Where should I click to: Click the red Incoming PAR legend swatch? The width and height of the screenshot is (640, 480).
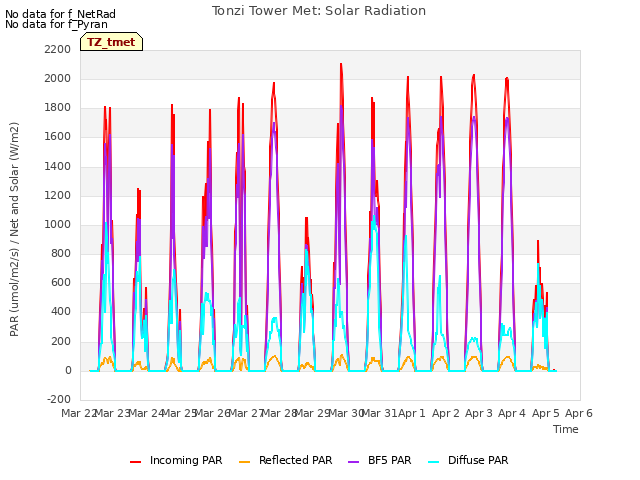[x=136, y=462]
